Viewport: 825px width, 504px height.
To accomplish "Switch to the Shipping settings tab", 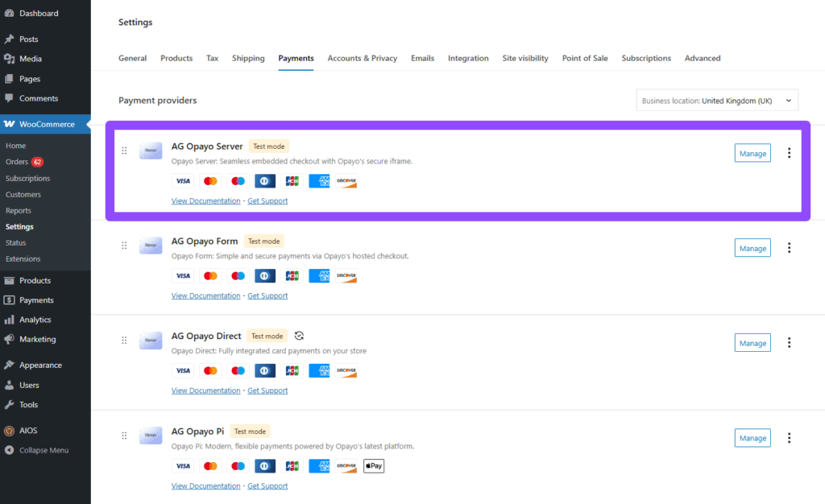I will point(248,58).
